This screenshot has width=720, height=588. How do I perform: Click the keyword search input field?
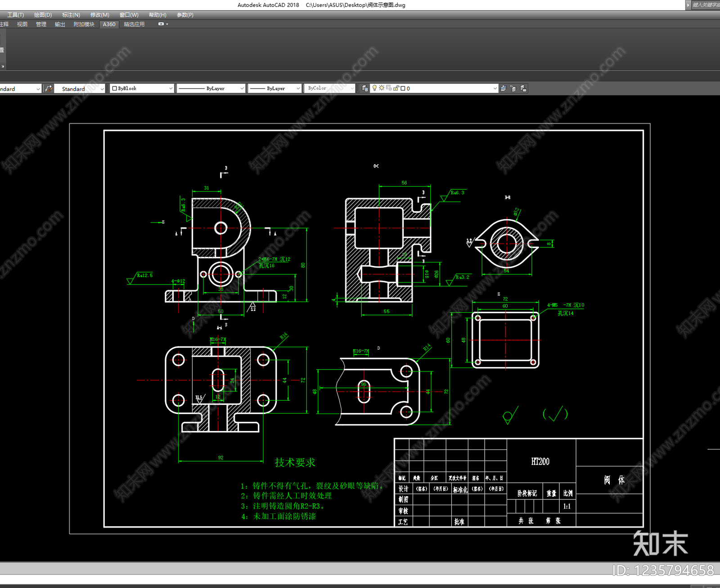(x=706, y=5)
